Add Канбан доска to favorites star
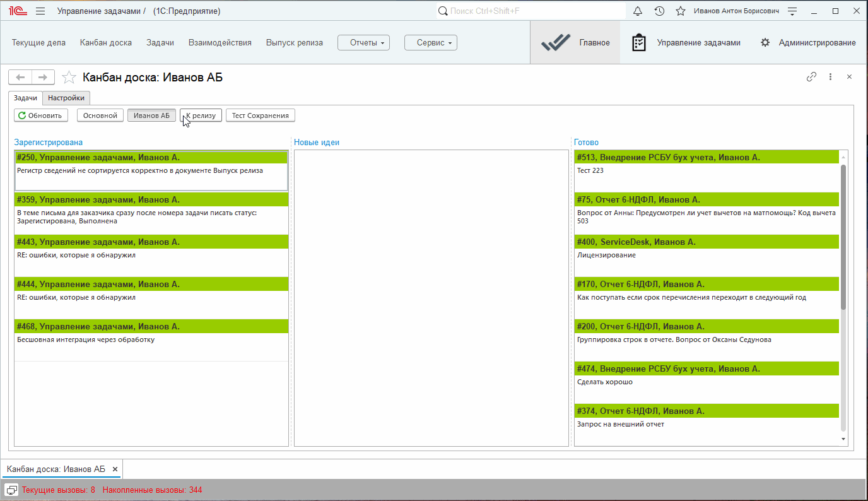 69,77
